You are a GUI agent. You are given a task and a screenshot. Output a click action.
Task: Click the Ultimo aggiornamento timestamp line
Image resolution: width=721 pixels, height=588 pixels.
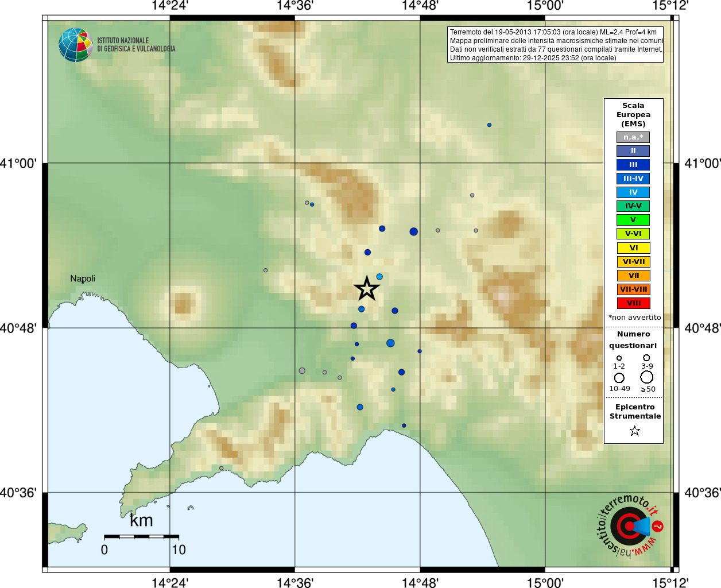533,58
